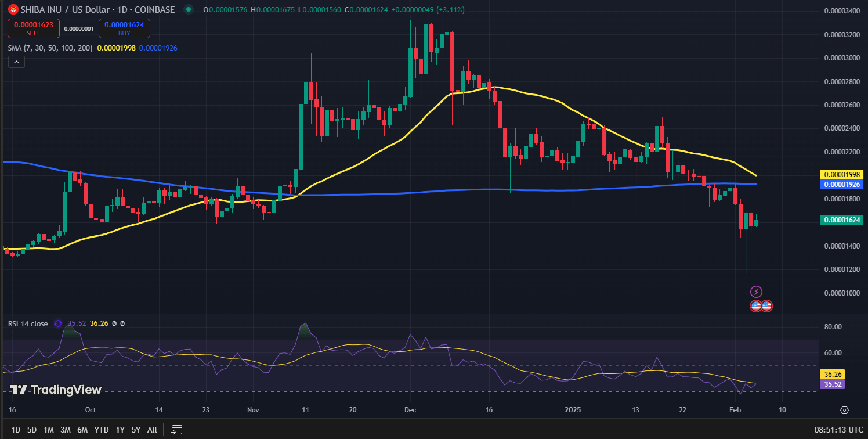Click the left US flag economic event
The width and height of the screenshot is (868, 439).
click(756, 305)
